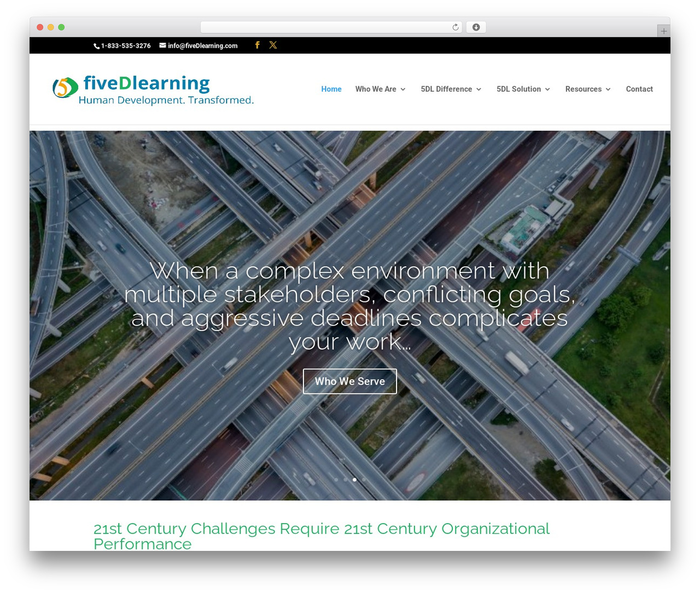Close the browser window with the red button
This screenshot has width=700, height=593.
coord(40,27)
